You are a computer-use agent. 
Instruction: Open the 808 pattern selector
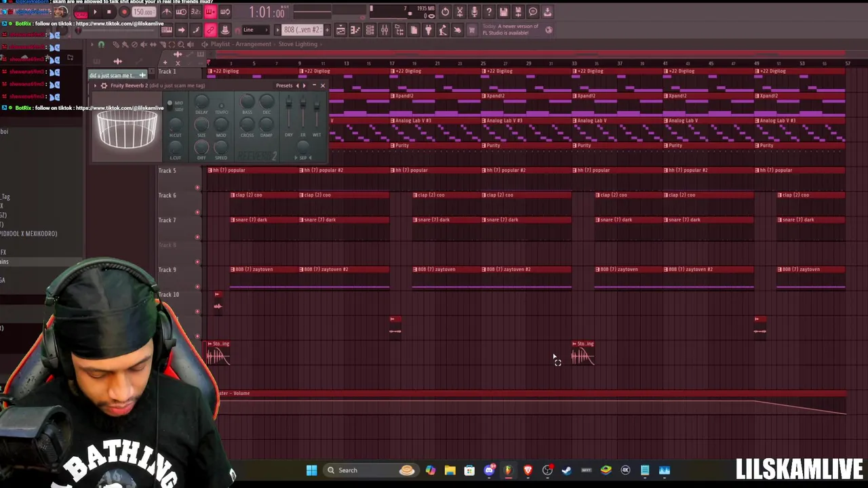point(302,30)
